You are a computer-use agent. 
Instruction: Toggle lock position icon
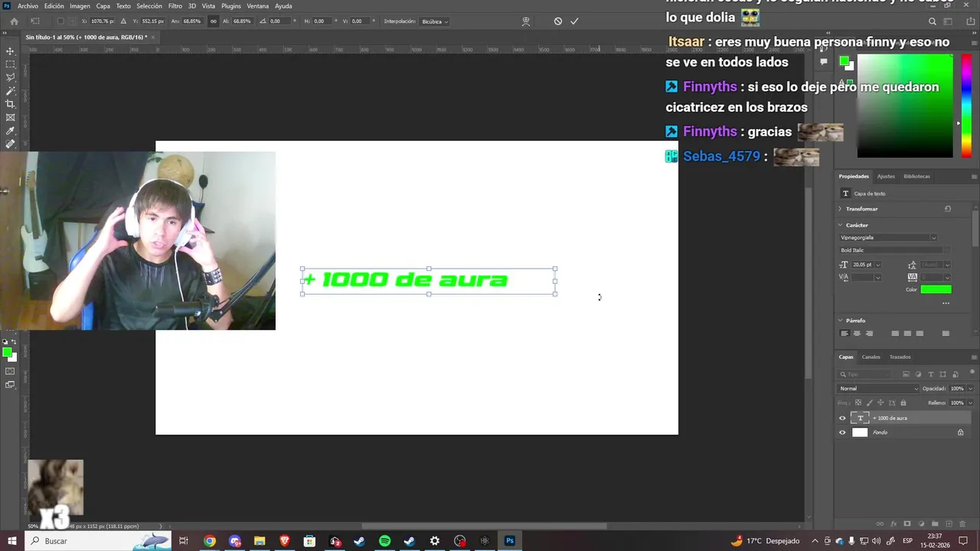coord(880,403)
